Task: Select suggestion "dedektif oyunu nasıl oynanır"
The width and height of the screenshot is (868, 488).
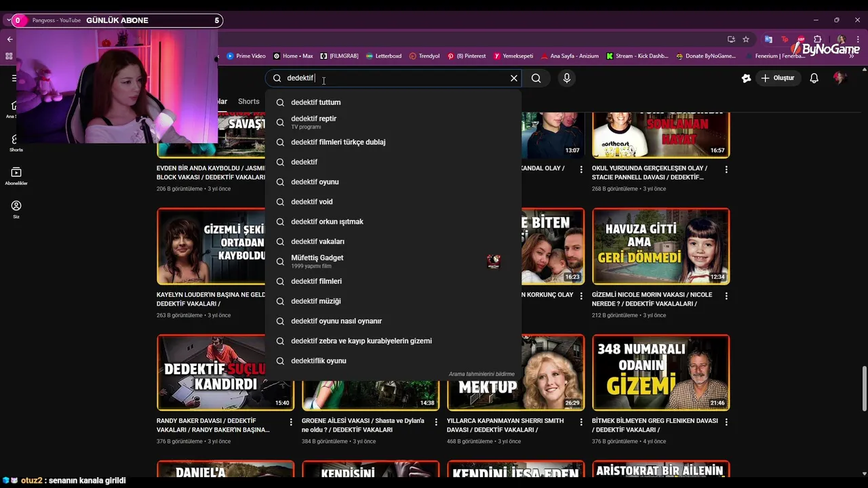Action: [x=393, y=321]
